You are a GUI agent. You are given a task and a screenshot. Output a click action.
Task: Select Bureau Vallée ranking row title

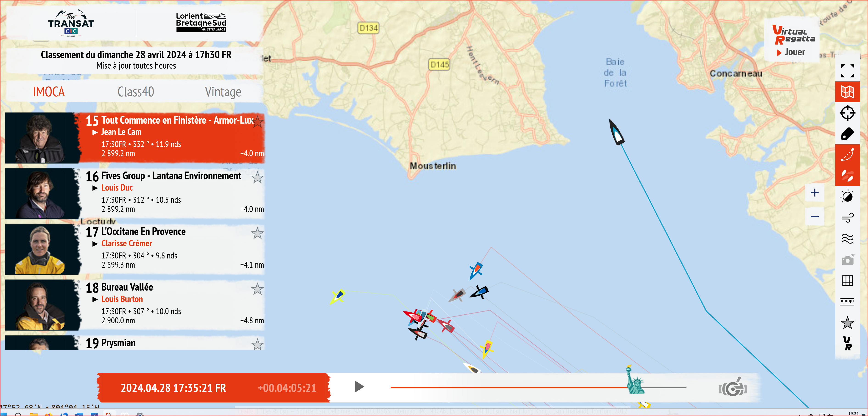pos(127,287)
